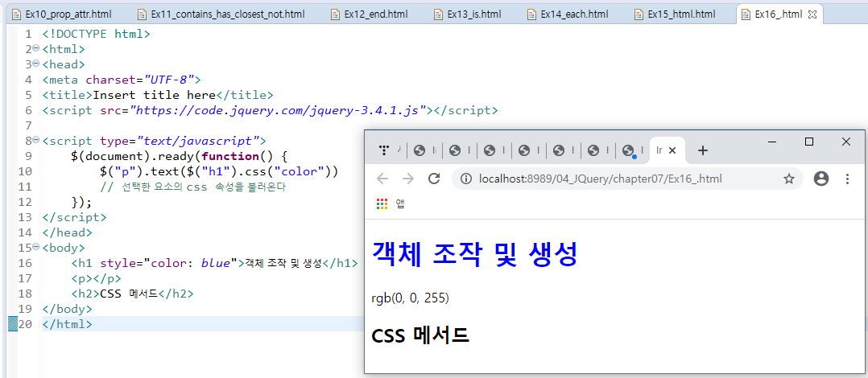Click the rgb(0, 0, 255) text
The height and width of the screenshot is (378, 868).
(x=410, y=298)
